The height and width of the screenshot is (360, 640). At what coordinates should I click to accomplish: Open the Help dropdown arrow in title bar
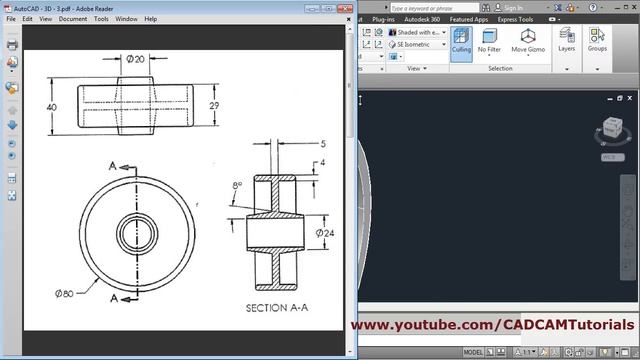coord(602,7)
